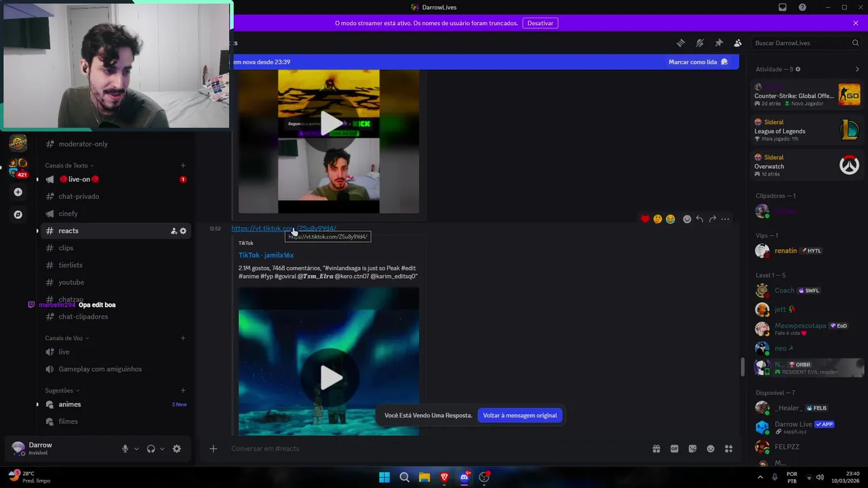
Task: Join the Gameplay com amiguinhos voice channel
Action: click(115, 369)
